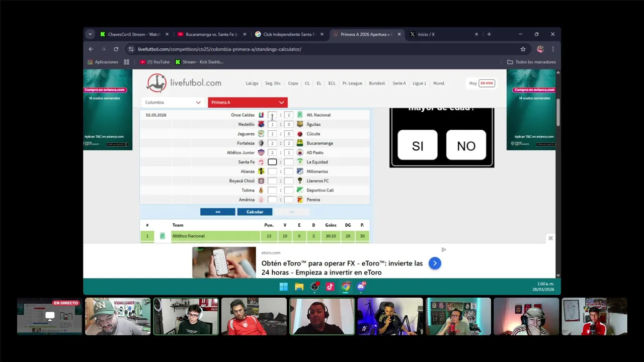This screenshot has width=644, height=362.
Task: Click the Atl. Nacional team crest
Action: [x=300, y=115]
